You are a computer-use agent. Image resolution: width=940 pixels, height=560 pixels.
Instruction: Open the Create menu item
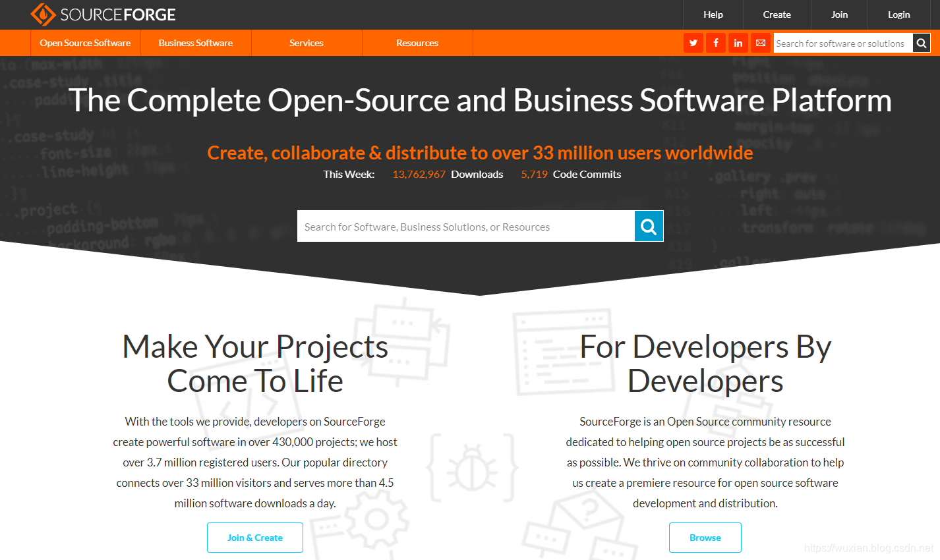777,14
